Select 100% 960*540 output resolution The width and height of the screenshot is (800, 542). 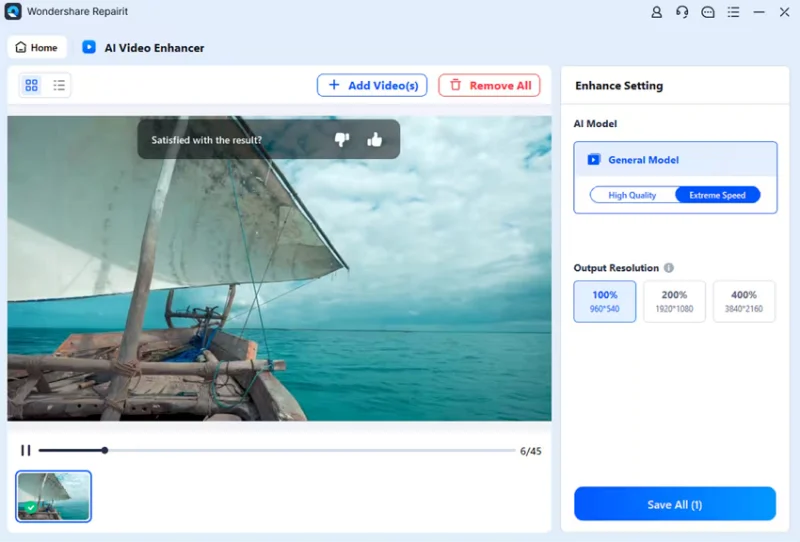pyautogui.click(x=604, y=301)
